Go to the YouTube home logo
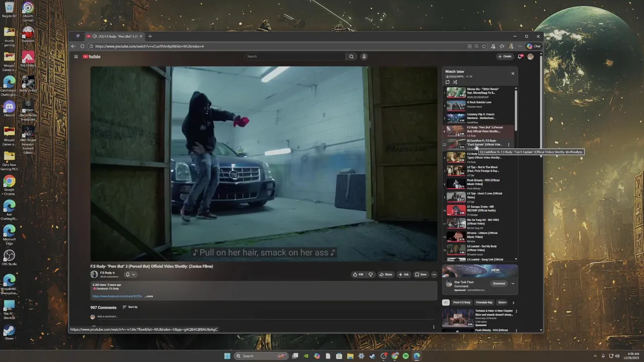 click(x=92, y=57)
